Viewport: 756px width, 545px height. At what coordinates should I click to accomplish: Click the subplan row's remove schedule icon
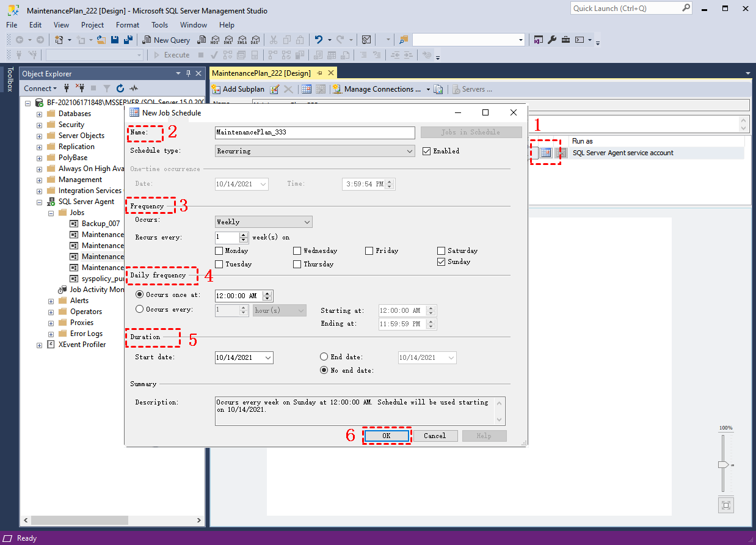560,153
